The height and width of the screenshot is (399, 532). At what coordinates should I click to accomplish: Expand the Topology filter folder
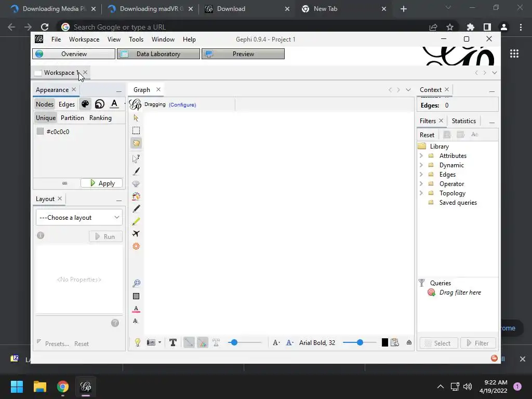pyautogui.click(x=421, y=193)
